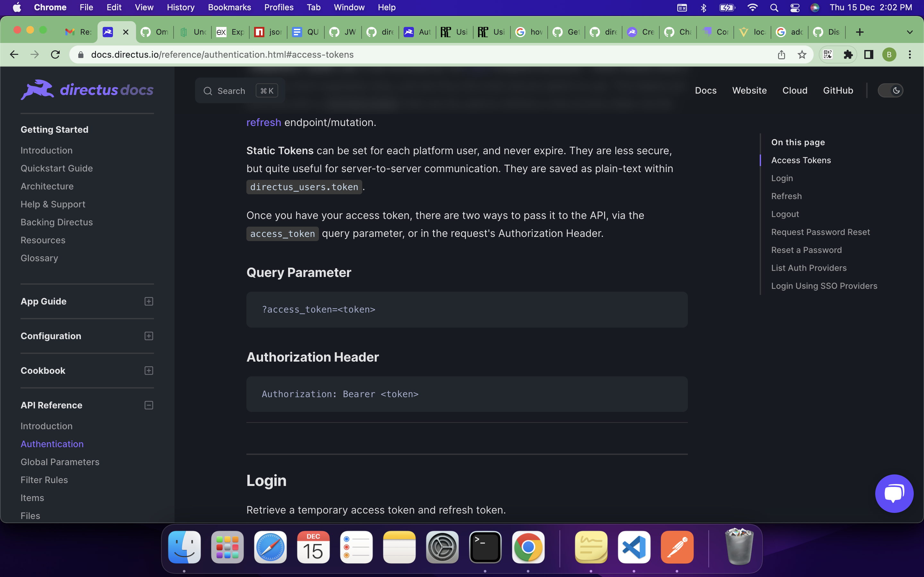
Task: Open Chrome's side panel icon
Action: 868,54
